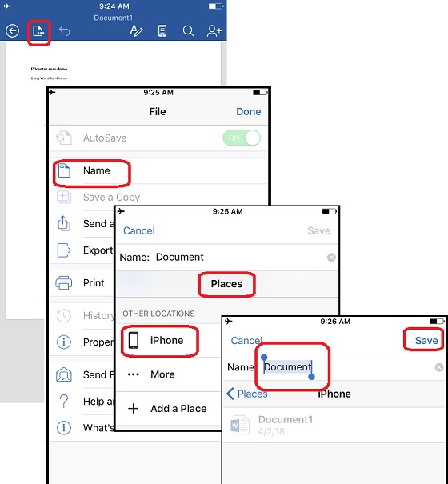
Task: Clear name field in Places dialog
Action: tap(331, 258)
